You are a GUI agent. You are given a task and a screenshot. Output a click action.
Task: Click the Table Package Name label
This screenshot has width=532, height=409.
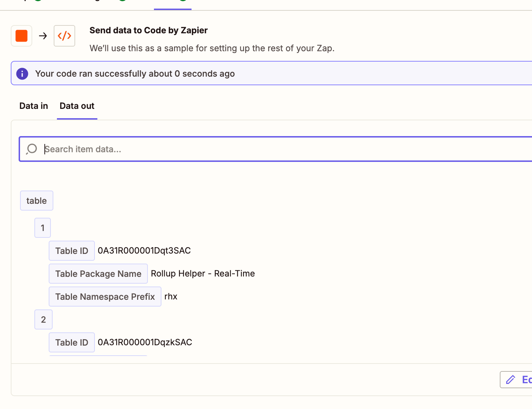click(x=98, y=274)
